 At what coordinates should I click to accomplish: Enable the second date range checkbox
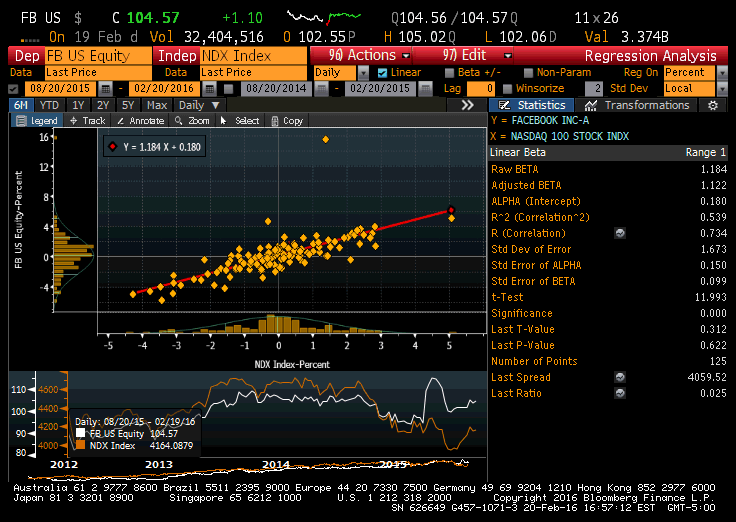point(229,89)
